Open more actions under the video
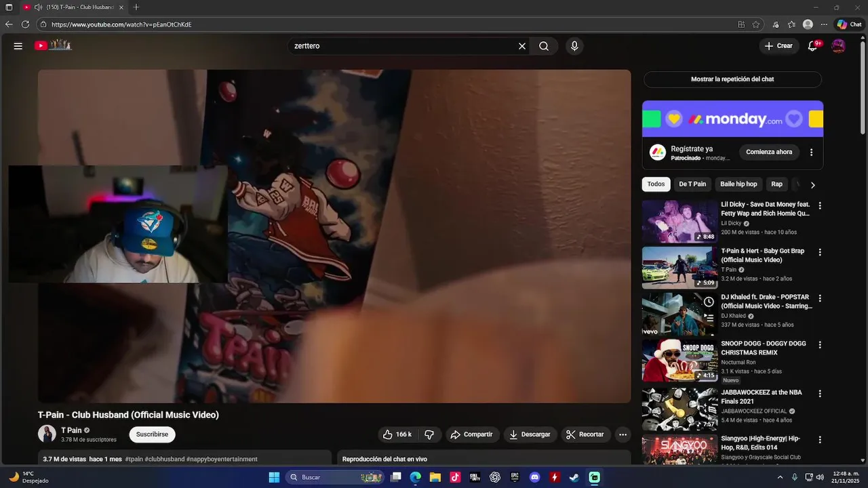 tap(623, 434)
